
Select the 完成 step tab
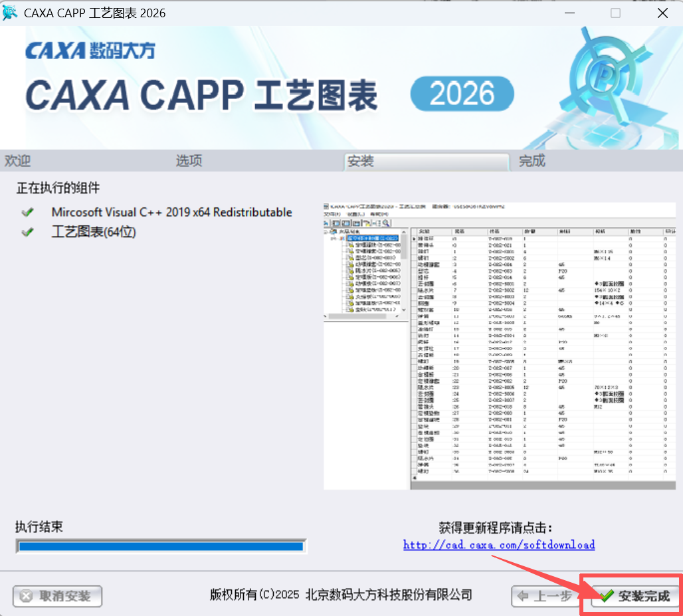click(532, 161)
